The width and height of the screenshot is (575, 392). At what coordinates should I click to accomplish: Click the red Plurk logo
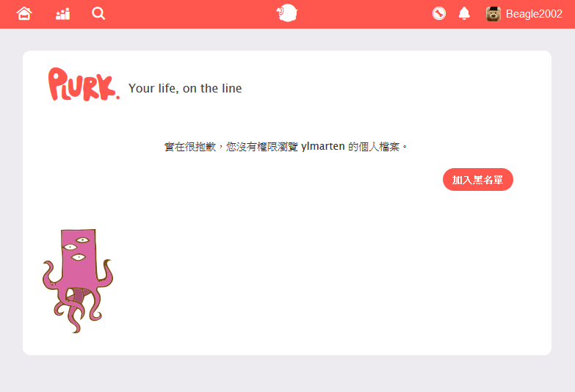tap(84, 84)
